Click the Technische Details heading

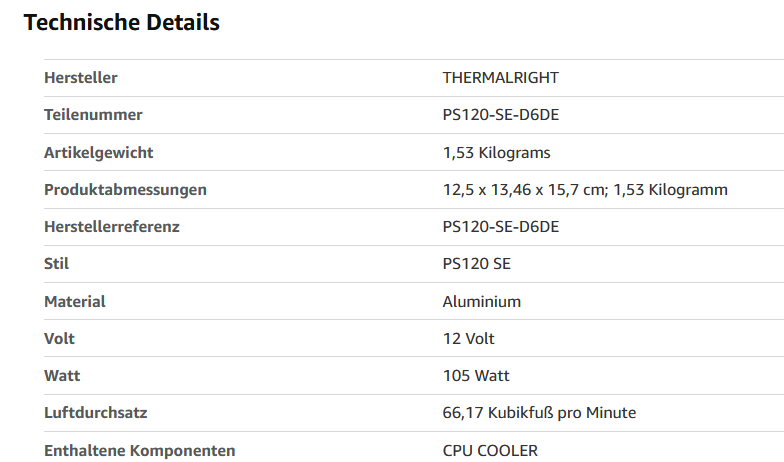click(122, 22)
